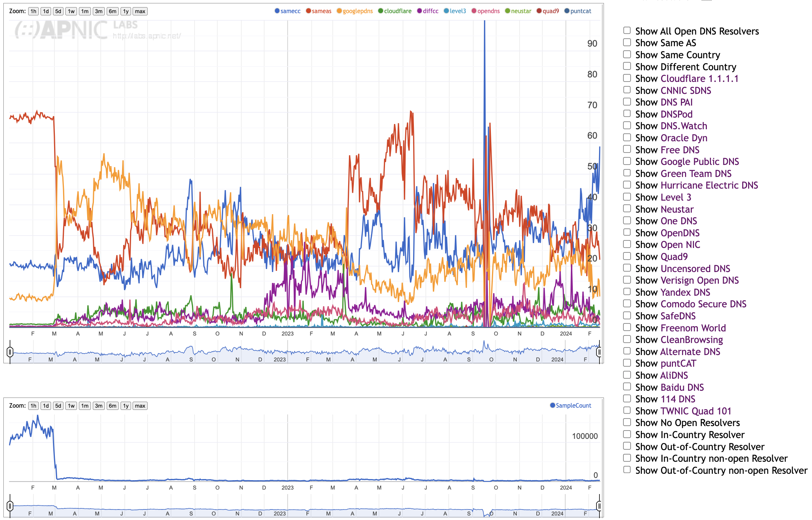
Task: Open the Baidu DNS link
Action: tap(682, 387)
